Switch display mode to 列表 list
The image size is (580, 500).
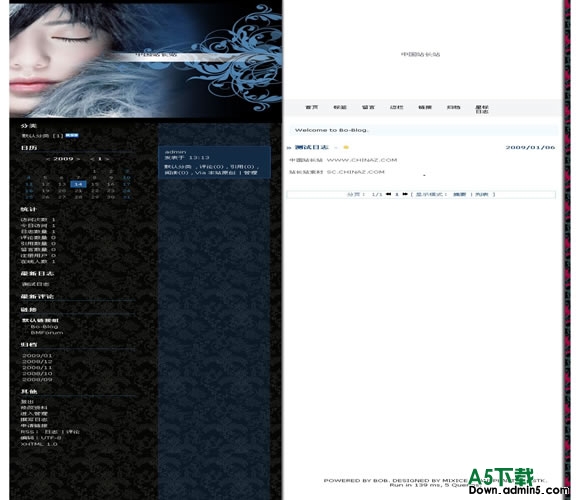(482, 194)
